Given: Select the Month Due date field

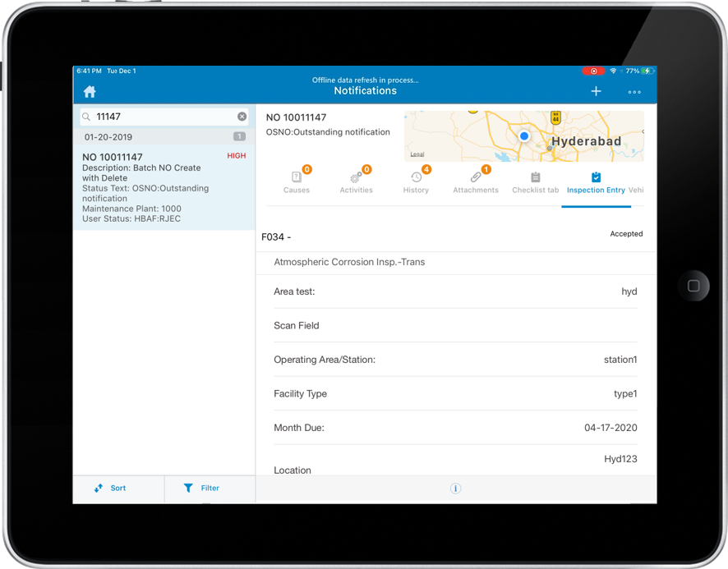Looking at the screenshot, I should click(455, 428).
